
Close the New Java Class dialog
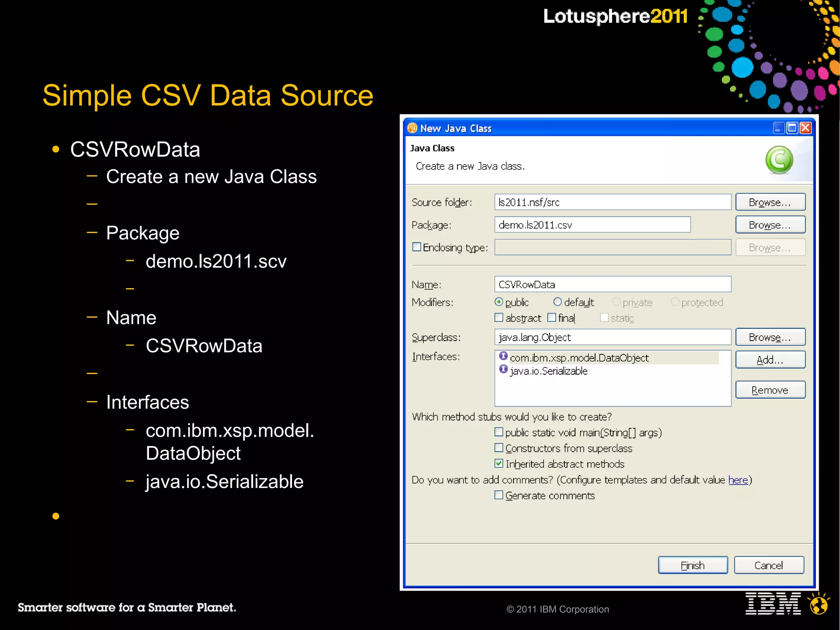pyautogui.click(x=806, y=128)
